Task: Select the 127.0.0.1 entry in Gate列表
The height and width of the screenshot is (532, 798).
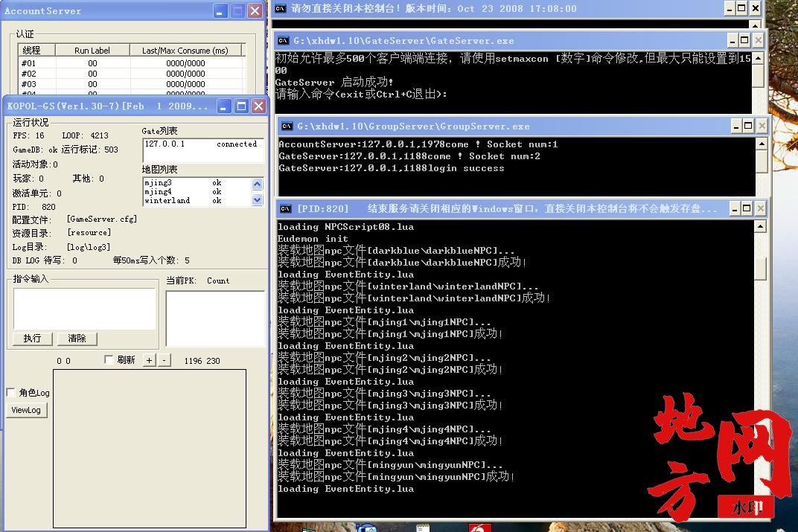Action: (203, 144)
